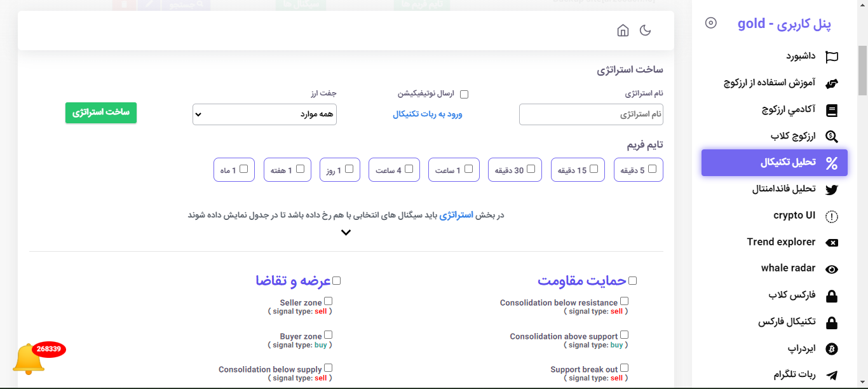This screenshot has height=389, width=868.
Task: Expand the chevron below strategy note
Action: click(x=346, y=233)
